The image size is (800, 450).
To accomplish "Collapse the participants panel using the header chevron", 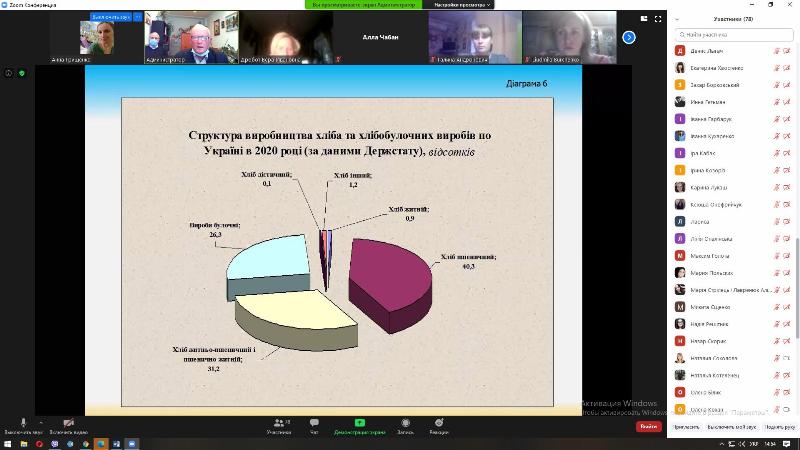I will [677, 19].
